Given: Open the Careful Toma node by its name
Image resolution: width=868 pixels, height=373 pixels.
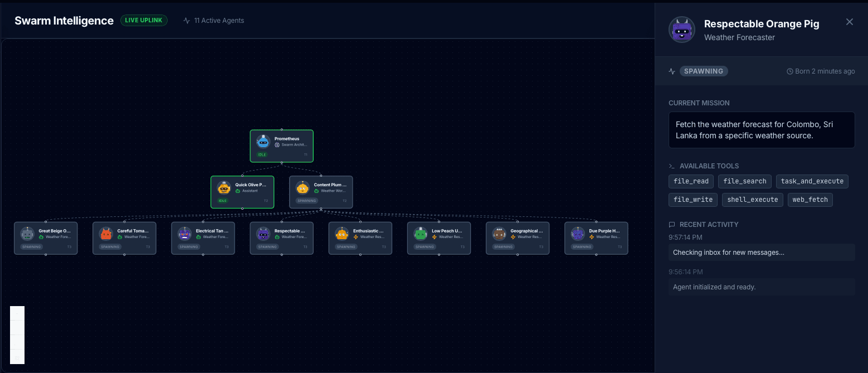Looking at the screenshot, I should coord(133,231).
